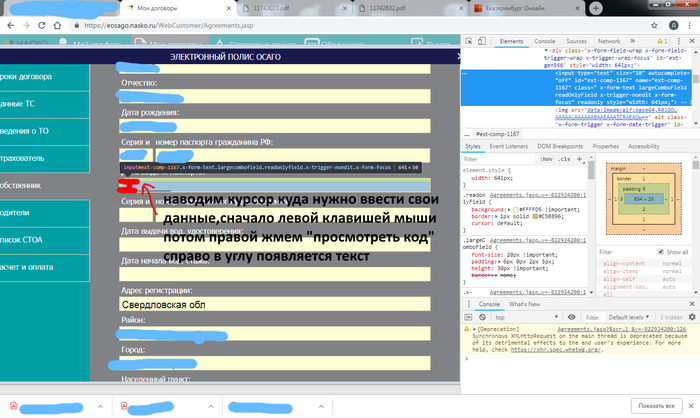
Task: Open the DevTools three-dot options menu
Action: click(x=679, y=41)
